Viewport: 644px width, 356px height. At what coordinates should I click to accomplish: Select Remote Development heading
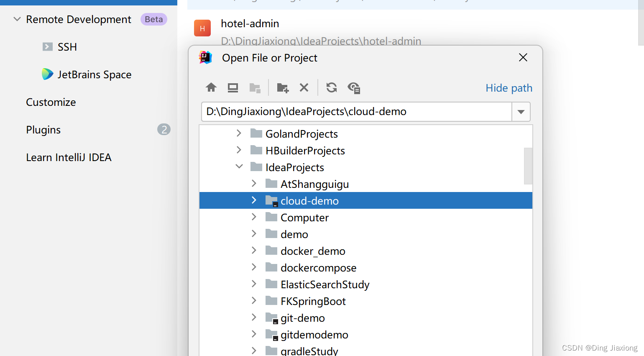point(79,19)
